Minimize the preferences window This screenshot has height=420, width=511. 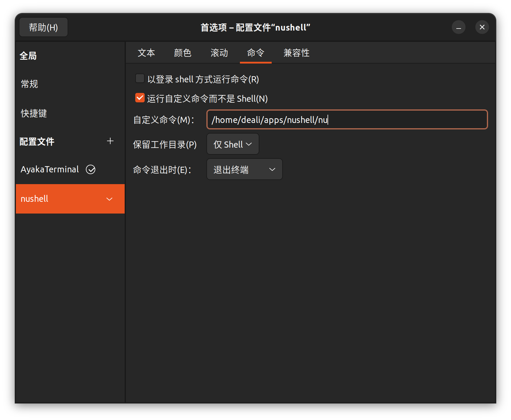tap(458, 27)
